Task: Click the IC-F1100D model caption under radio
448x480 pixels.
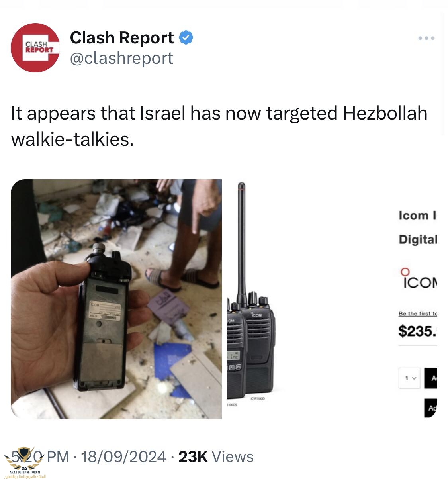Action: [258, 398]
